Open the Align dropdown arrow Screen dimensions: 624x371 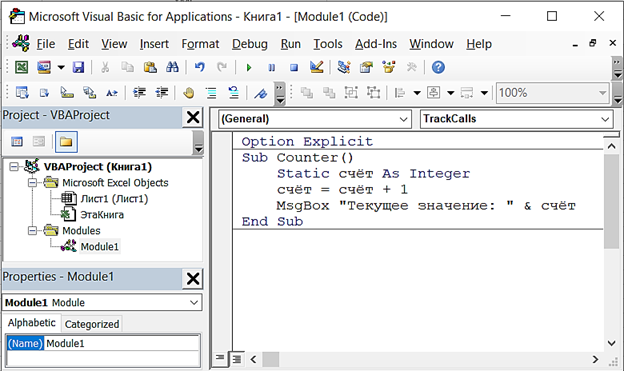click(417, 93)
